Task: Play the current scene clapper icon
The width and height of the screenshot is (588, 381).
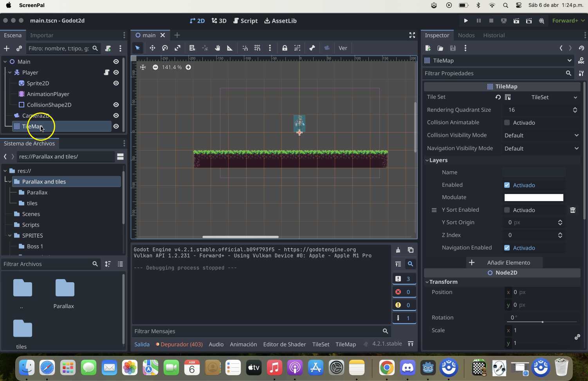Action: click(x=516, y=21)
